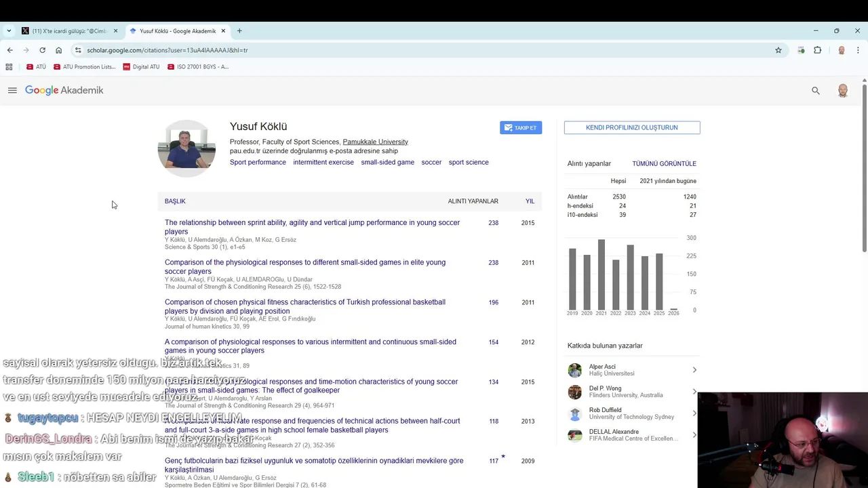Open the Chrome profile avatar in toolbar
Image resolution: width=868 pixels, height=488 pixels.
pyautogui.click(x=842, y=50)
